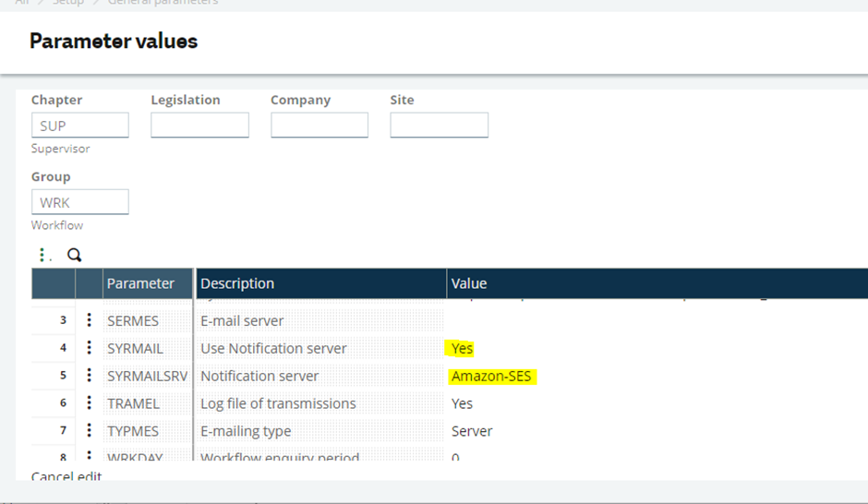Open row actions menu for TRAMEL row
The width and height of the screenshot is (868, 504).
click(x=90, y=403)
